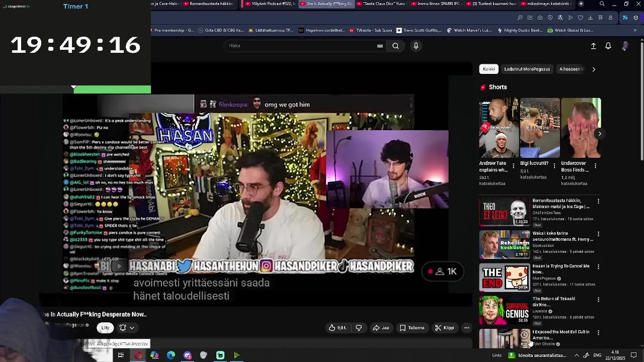Click the browser tab search magnifier
644x362 pixels.
click(602, 4)
